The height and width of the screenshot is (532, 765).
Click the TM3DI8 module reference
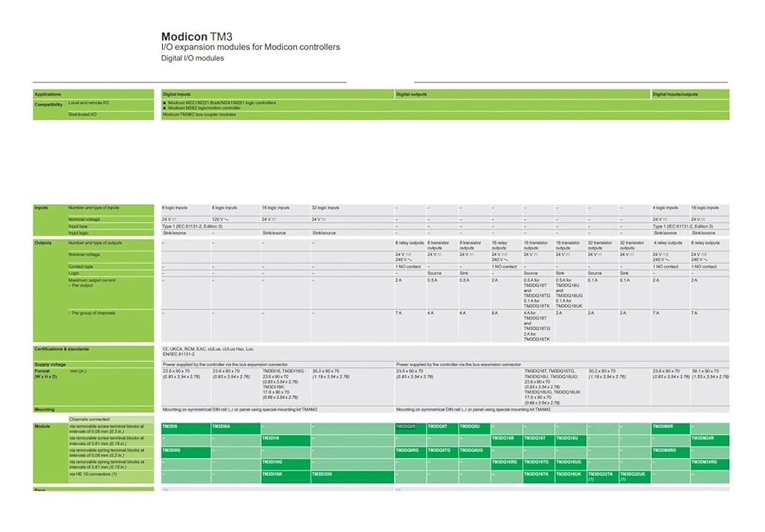pyautogui.click(x=170, y=427)
